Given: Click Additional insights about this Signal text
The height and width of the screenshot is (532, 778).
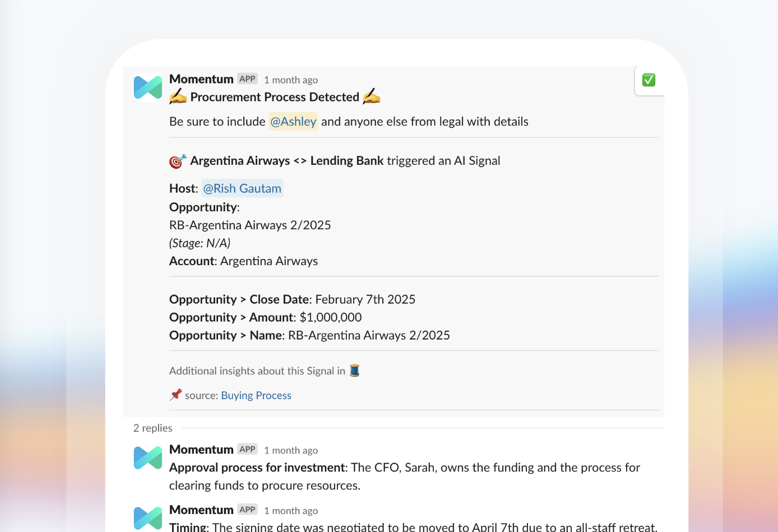Looking at the screenshot, I should point(257,371).
